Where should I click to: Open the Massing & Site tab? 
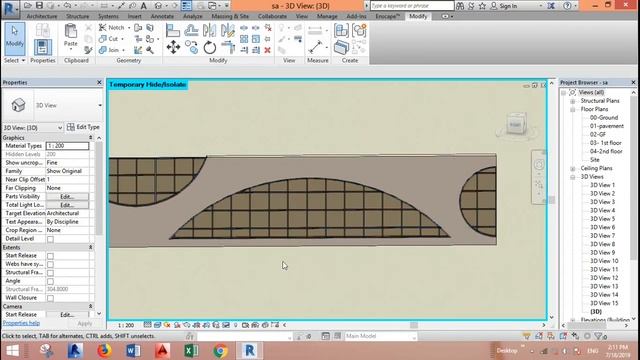(230, 16)
